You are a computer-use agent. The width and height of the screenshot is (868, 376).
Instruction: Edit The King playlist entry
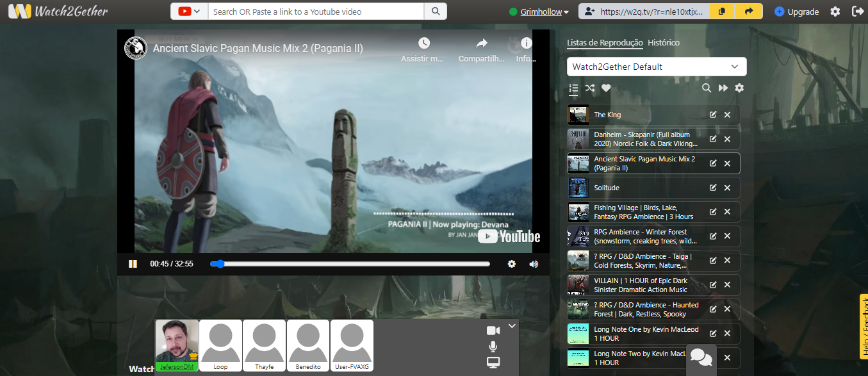click(713, 115)
